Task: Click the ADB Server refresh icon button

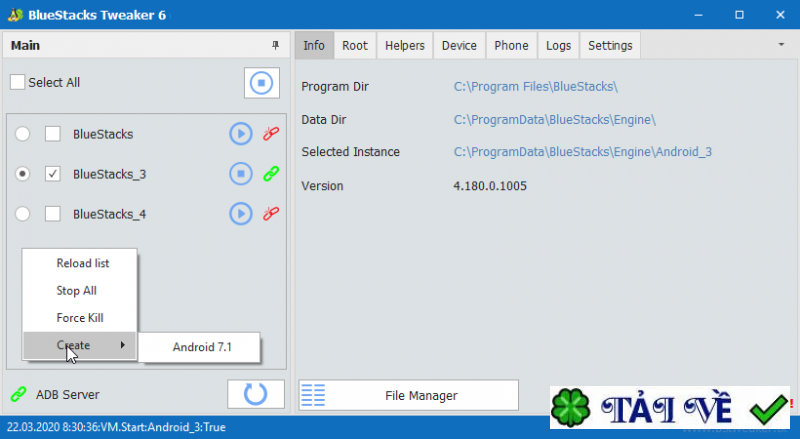Action: [x=256, y=394]
